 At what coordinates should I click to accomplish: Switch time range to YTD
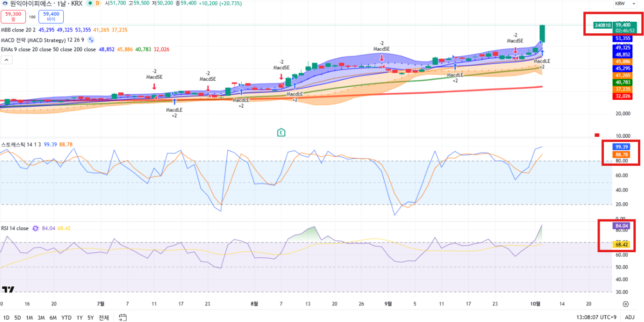[x=67, y=317]
